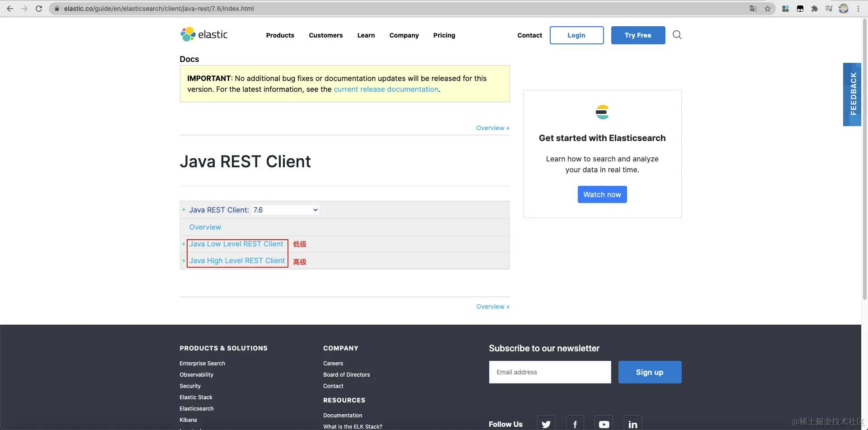Open Observability footer link
Screen dimensions: 868x430
tap(197, 375)
